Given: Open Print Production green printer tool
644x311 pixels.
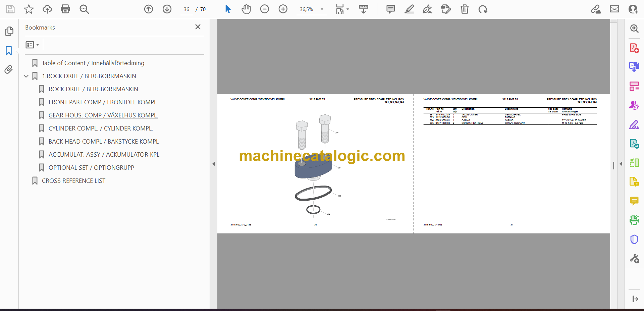Looking at the screenshot, I should [x=634, y=220].
